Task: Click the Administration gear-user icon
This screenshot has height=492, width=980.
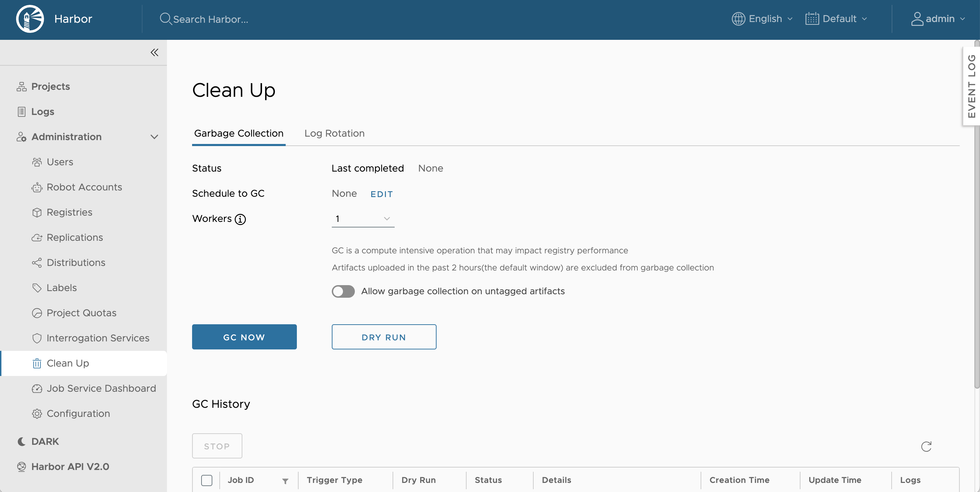Action: [x=21, y=137]
